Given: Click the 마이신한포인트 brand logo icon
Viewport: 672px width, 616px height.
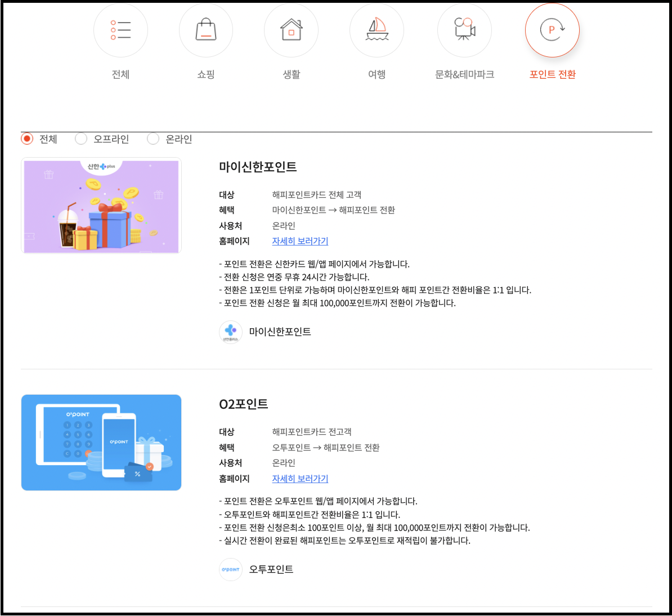Looking at the screenshot, I should tap(231, 332).
